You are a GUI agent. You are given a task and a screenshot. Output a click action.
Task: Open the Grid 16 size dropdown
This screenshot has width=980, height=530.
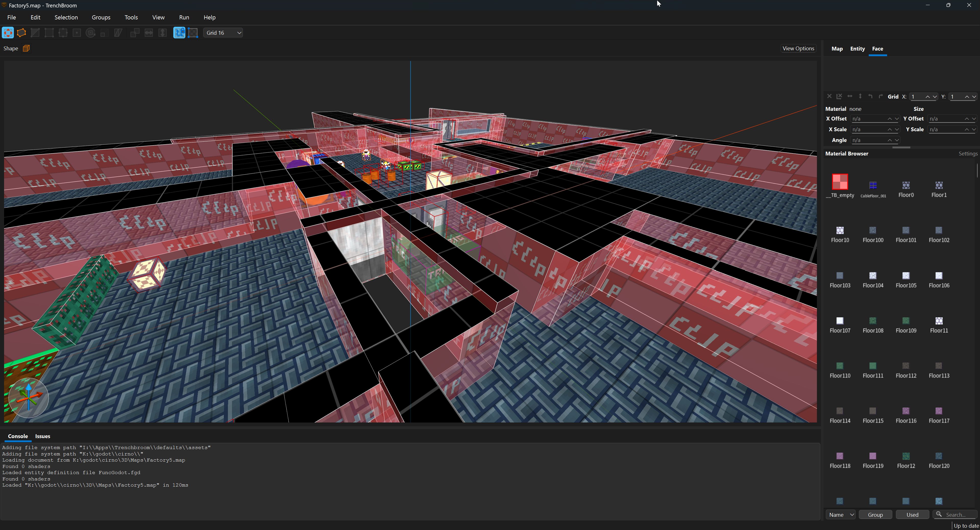click(223, 33)
